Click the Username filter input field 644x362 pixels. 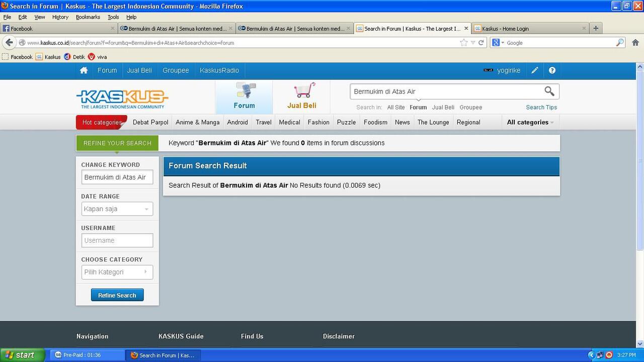point(117,240)
